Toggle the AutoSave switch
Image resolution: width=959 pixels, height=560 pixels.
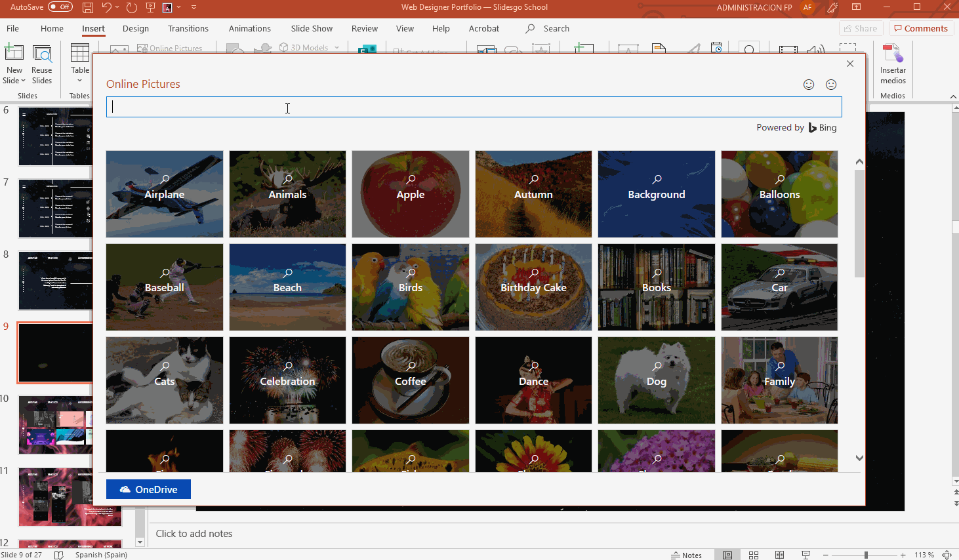click(x=60, y=7)
